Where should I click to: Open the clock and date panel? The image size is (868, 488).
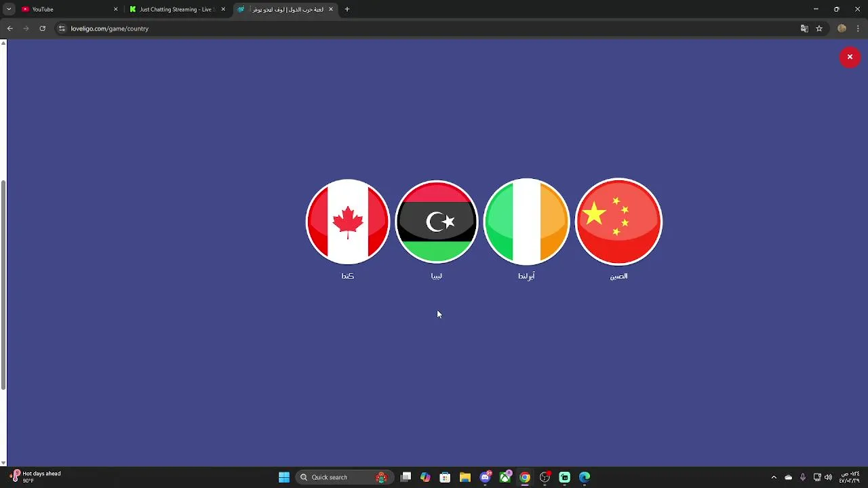[850, 477]
